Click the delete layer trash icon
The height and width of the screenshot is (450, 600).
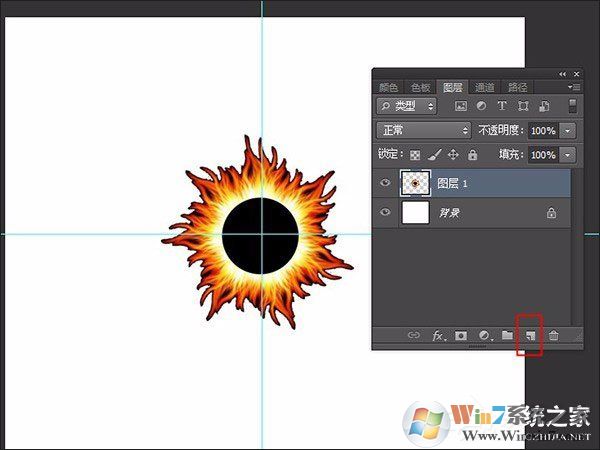[x=553, y=336]
